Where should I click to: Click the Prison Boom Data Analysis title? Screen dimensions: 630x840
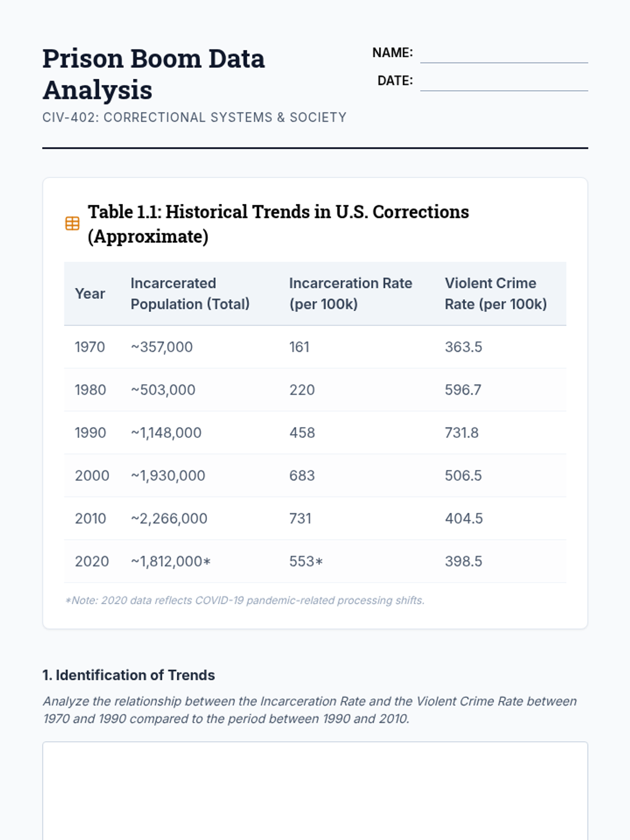click(x=153, y=74)
